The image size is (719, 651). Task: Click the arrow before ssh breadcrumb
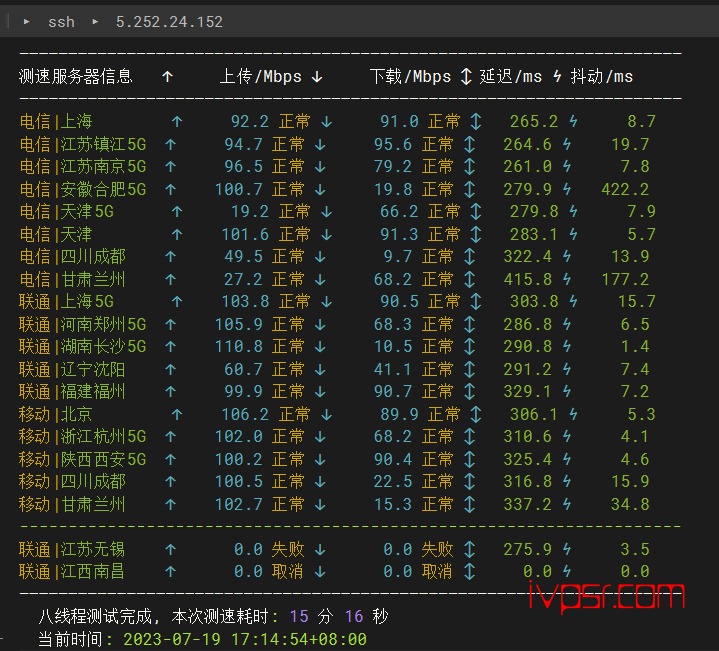(x=27, y=22)
